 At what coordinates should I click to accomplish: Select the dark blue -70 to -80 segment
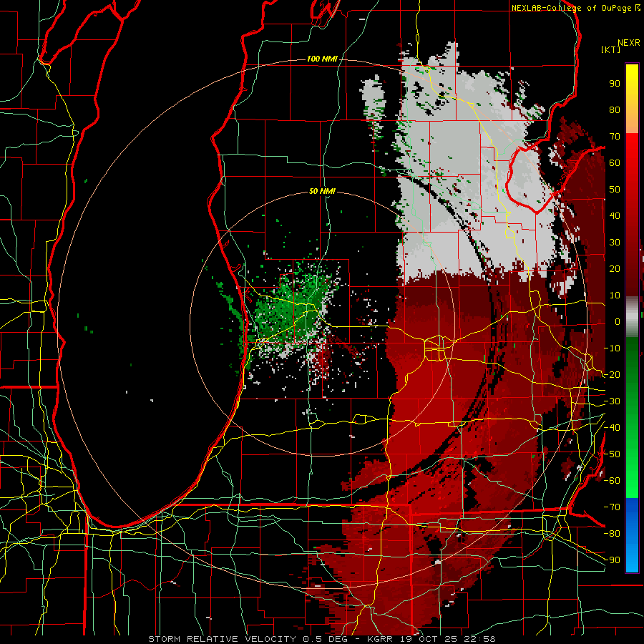[632, 515]
